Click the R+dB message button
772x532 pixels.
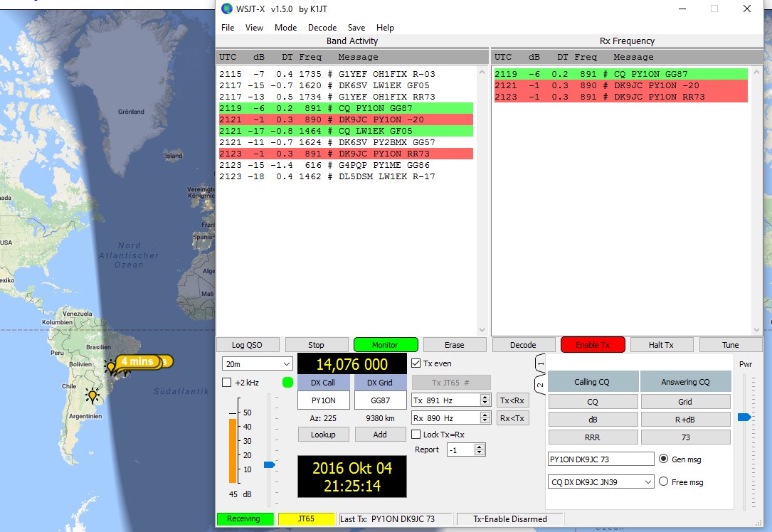(x=685, y=420)
